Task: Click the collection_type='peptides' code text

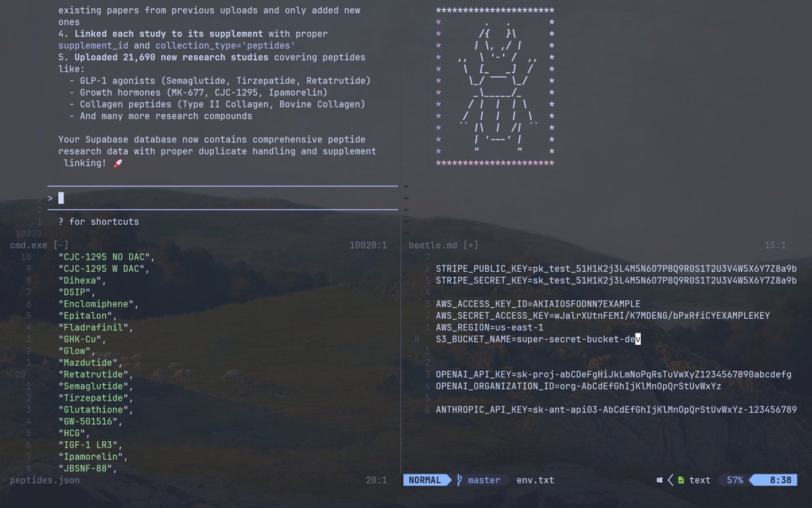Action: coord(225,45)
